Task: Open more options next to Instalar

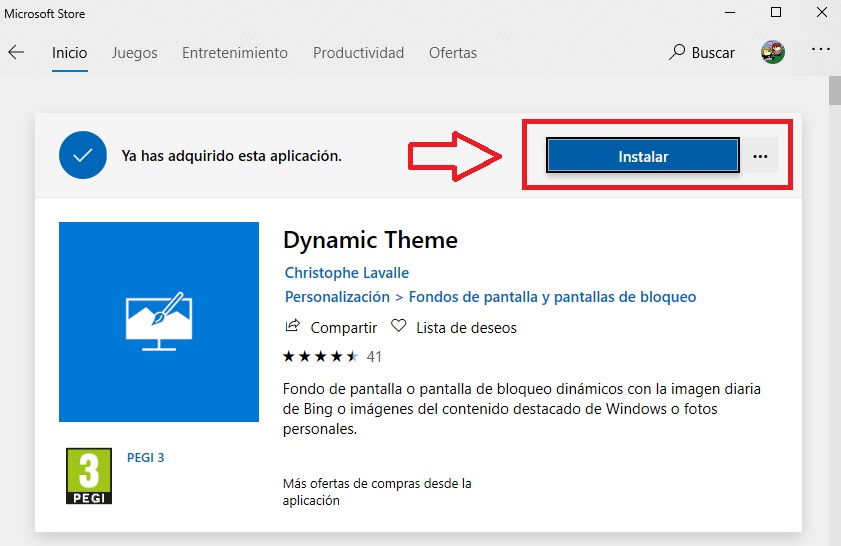Action: (760, 157)
